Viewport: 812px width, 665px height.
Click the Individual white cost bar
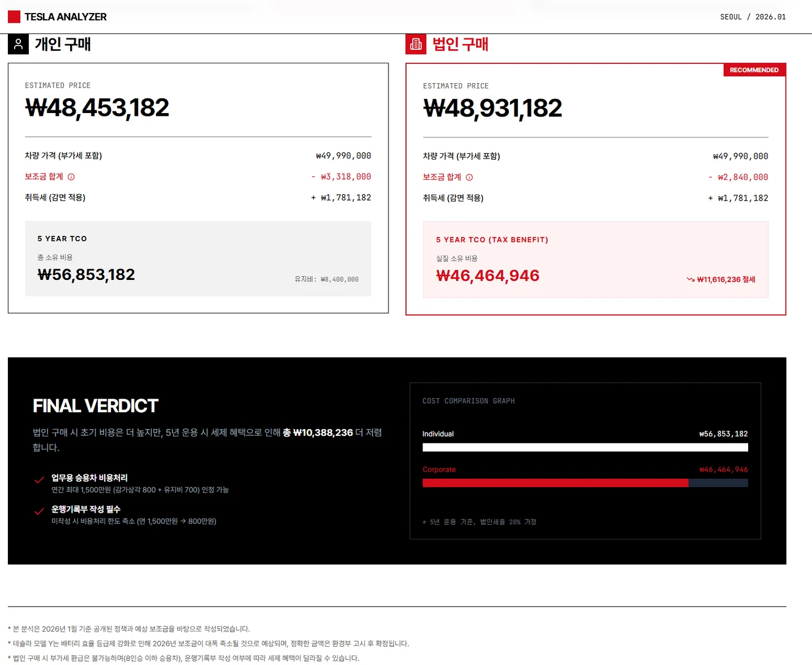tap(585, 447)
